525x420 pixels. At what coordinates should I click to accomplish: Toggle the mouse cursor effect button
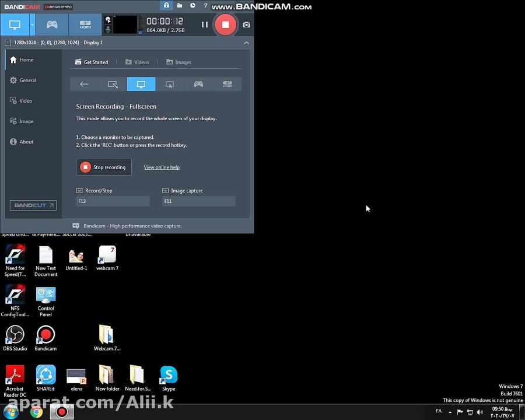coord(108,20)
